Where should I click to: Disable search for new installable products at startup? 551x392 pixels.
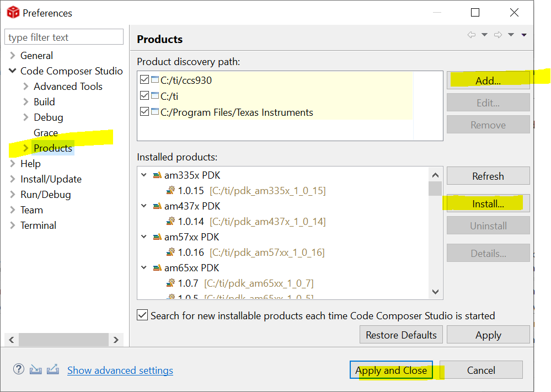(x=142, y=315)
